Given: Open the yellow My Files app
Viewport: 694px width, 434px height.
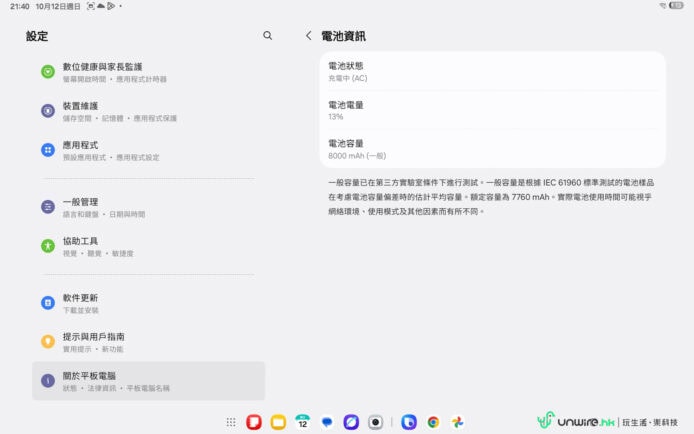Looking at the screenshot, I should [x=278, y=423].
